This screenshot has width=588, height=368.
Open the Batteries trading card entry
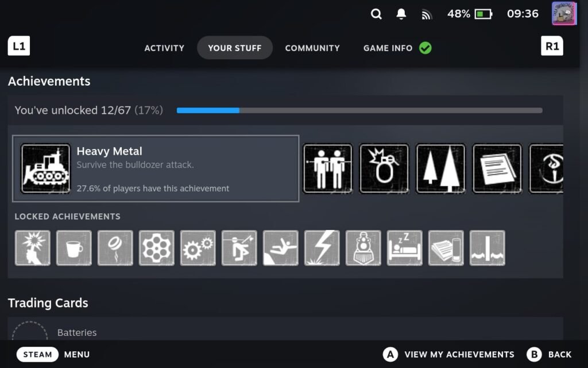[x=285, y=329]
